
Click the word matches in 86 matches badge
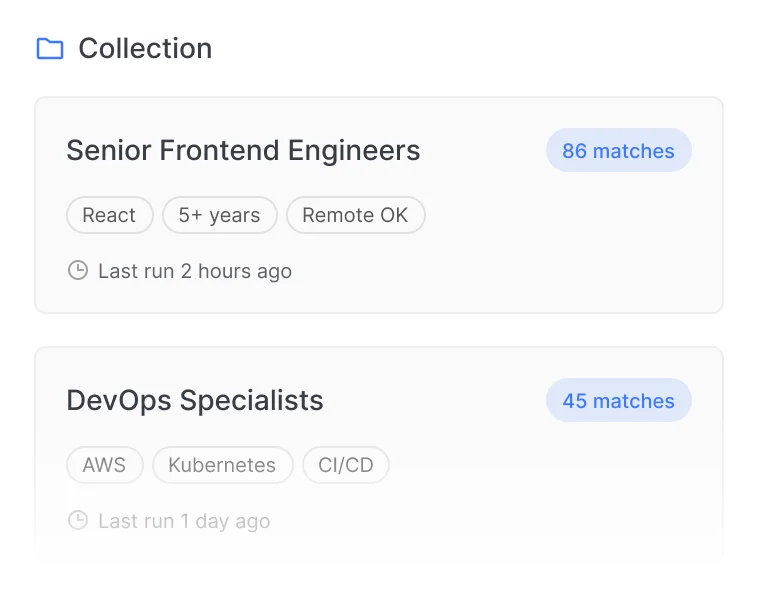pyautogui.click(x=633, y=151)
